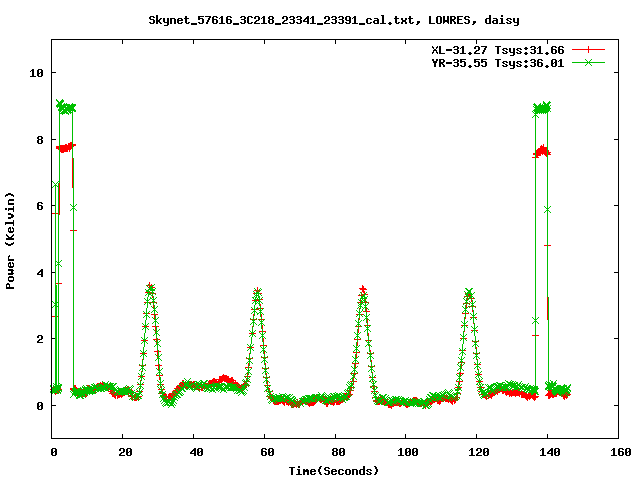Click the x-axis tick label 60

click(267, 452)
